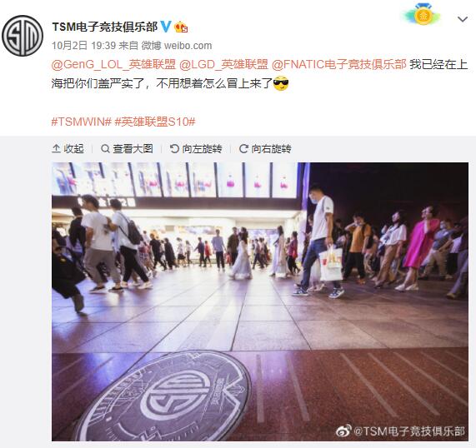Open the @FNATIC电子竞技俱乐部 mention
The height and width of the screenshot is (448, 476).
(x=338, y=64)
